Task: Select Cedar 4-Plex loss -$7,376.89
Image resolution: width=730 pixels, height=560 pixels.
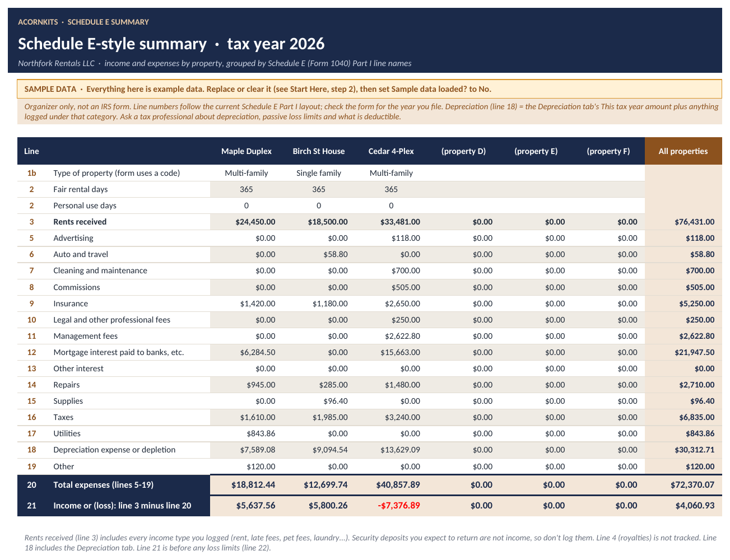Action: [x=391, y=506]
